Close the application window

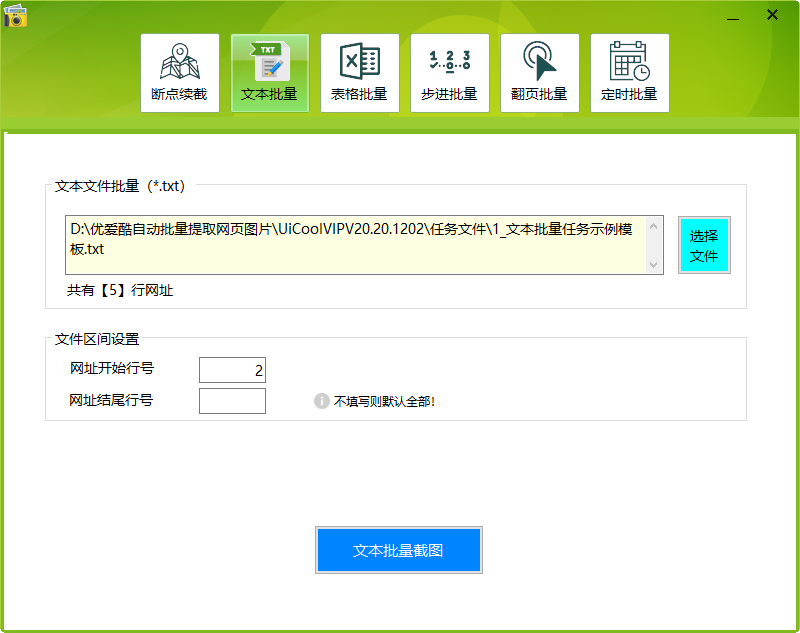click(772, 15)
